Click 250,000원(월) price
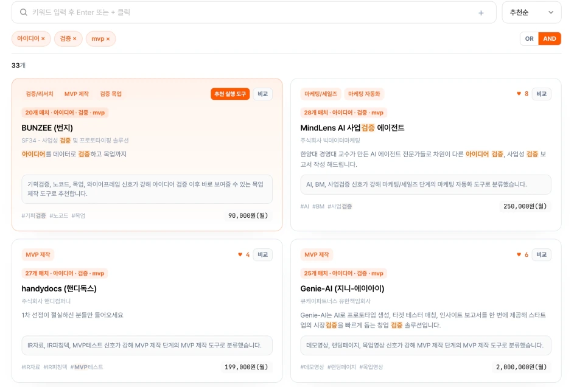Image resolution: width=588 pixels, height=387 pixels. (525, 206)
